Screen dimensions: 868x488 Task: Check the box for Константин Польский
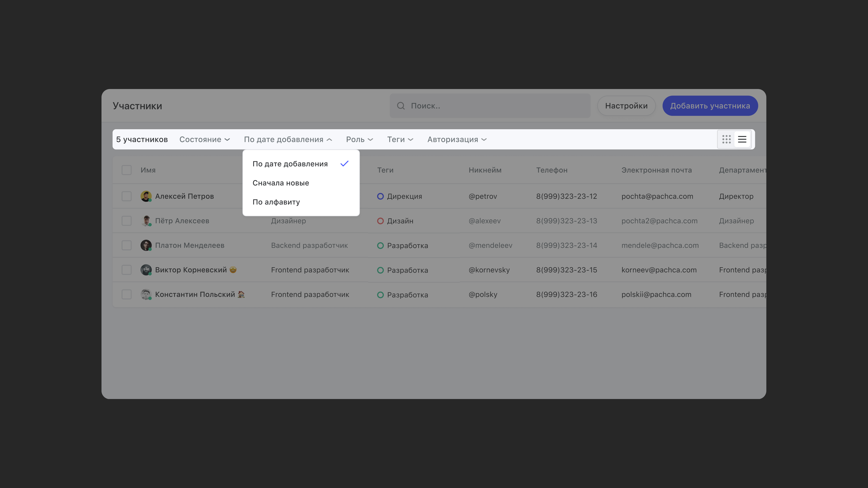click(126, 294)
